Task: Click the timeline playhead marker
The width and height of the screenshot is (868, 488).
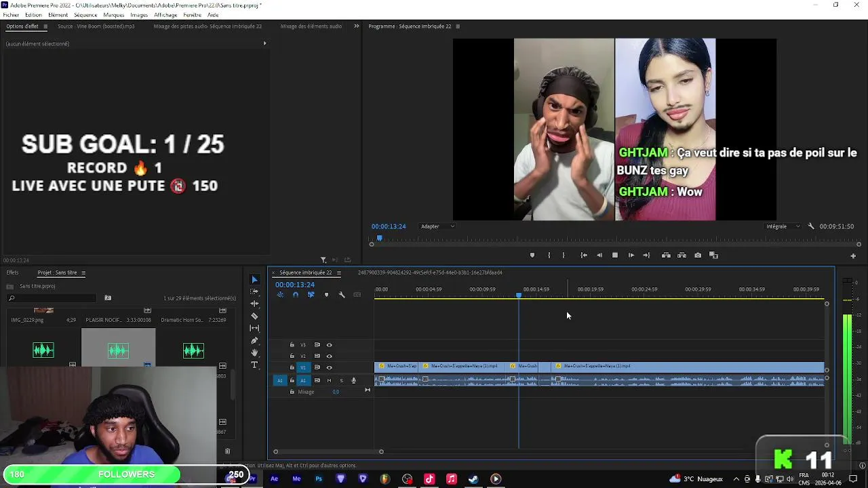Action: coord(519,296)
